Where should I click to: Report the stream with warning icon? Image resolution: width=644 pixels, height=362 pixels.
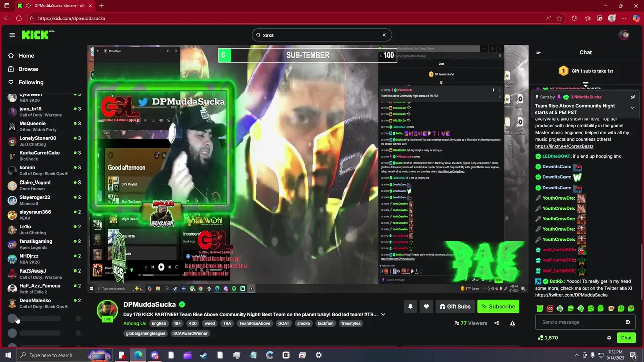pos(512,323)
